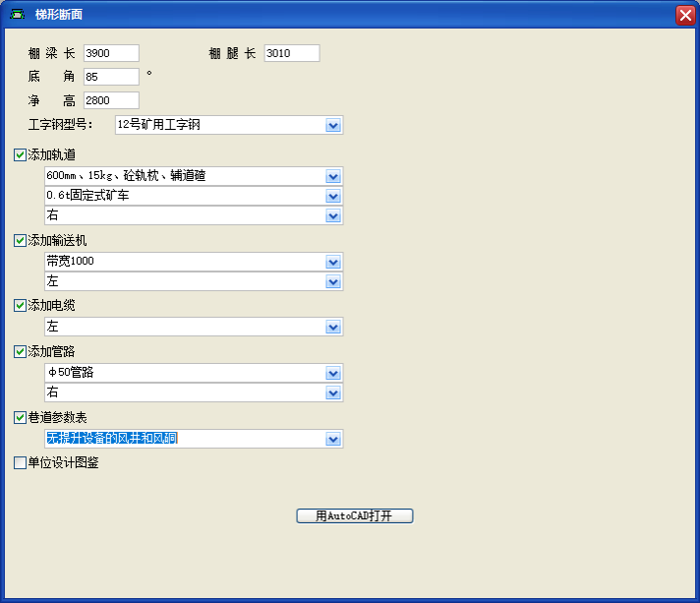
Task: Expand the φ50管路 dropdown
Action: point(333,373)
